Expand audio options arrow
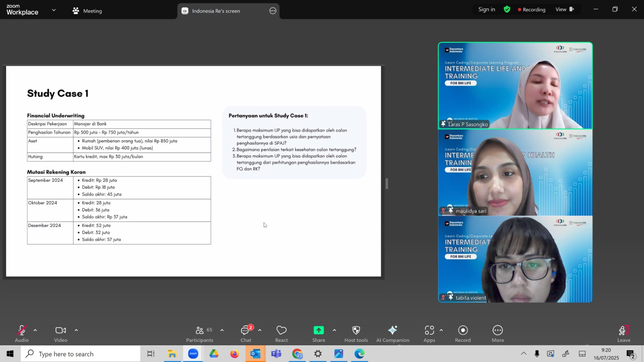This screenshot has width=644, height=362. (35, 330)
